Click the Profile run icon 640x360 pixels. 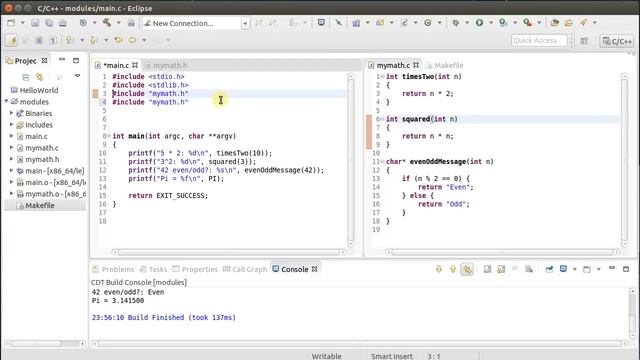[503, 23]
